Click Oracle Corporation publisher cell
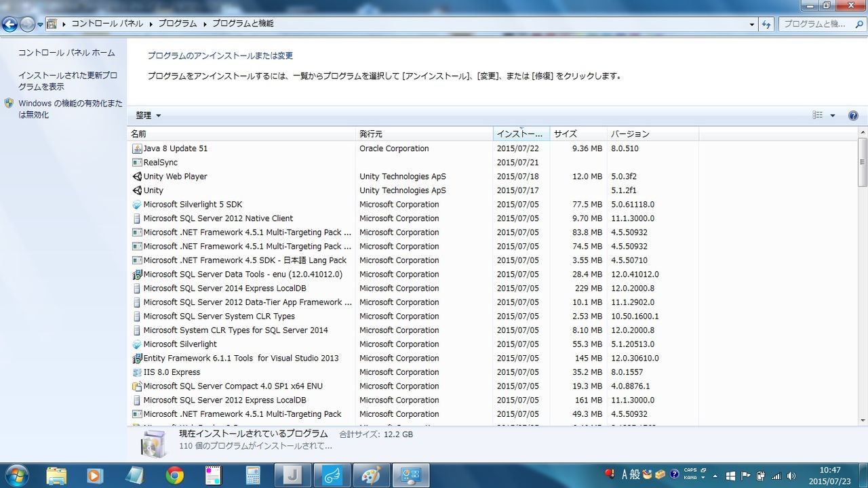Screen dimensions: 868x488 click(x=394, y=148)
